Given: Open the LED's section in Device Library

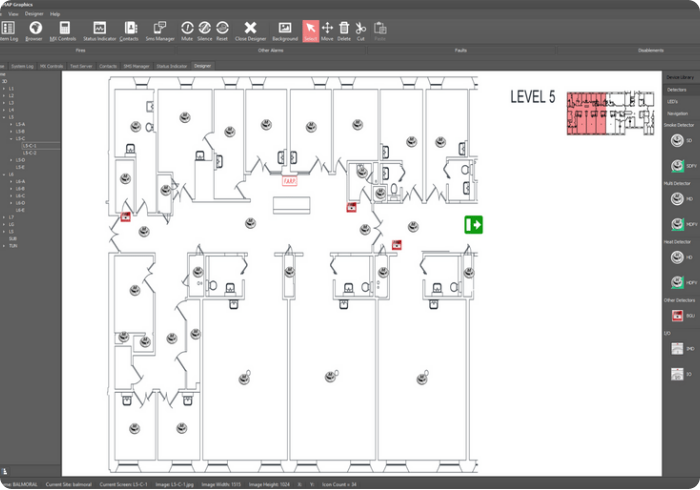Looking at the screenshot, I should tap(676, 101).
